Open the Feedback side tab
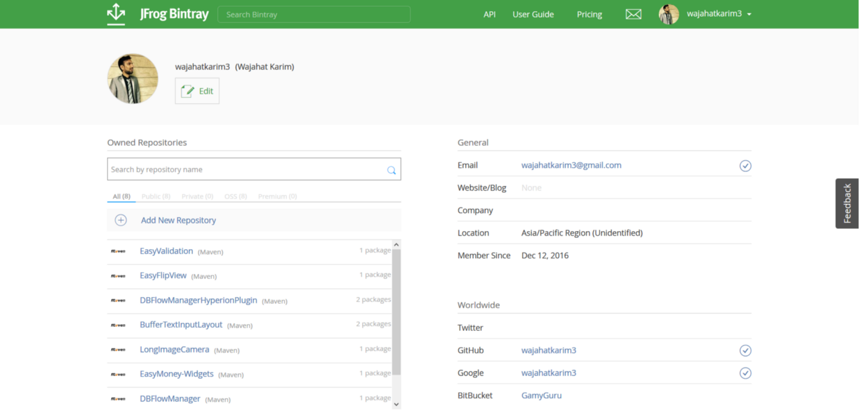This screenshot has width=868, height=410. 846,203
